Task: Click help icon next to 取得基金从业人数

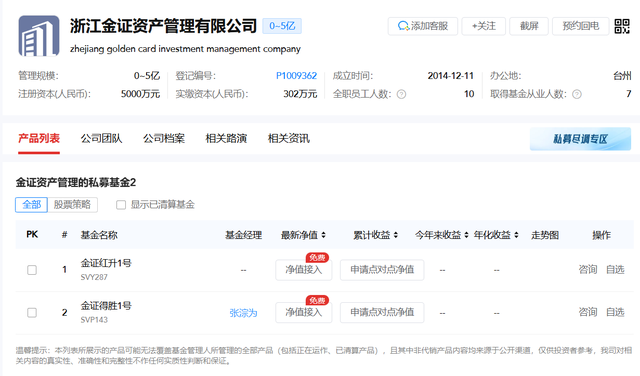Action: (576, 94)
